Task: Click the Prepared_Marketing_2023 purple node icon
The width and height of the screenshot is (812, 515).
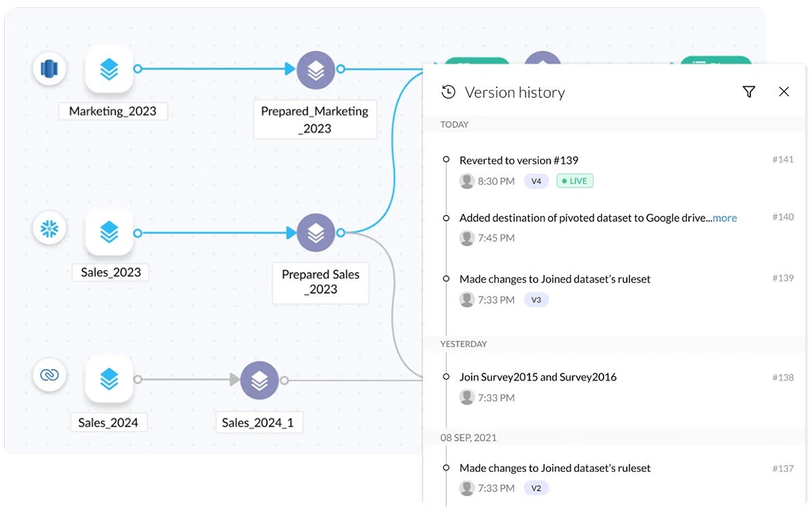Action: tap(316, 70)
